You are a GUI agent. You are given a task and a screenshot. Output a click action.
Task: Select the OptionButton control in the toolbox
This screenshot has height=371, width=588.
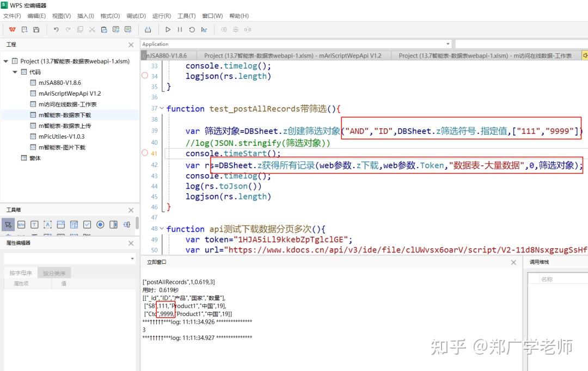click(101, 224)
